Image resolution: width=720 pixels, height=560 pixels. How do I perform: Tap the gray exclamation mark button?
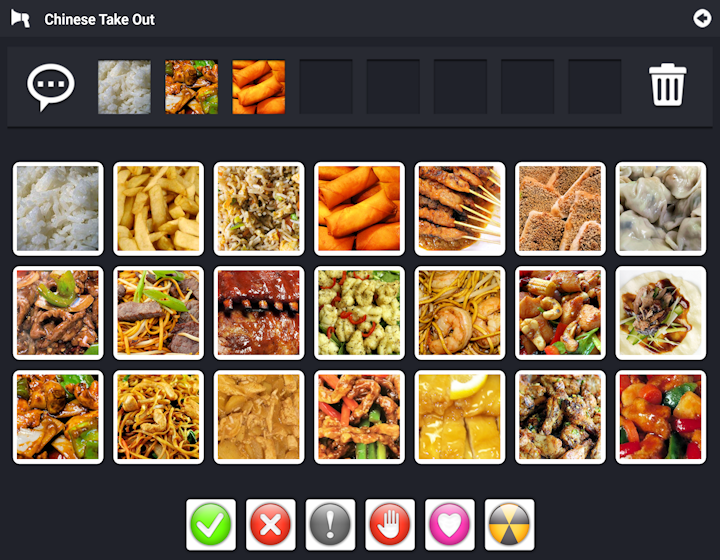coord(330,525)
